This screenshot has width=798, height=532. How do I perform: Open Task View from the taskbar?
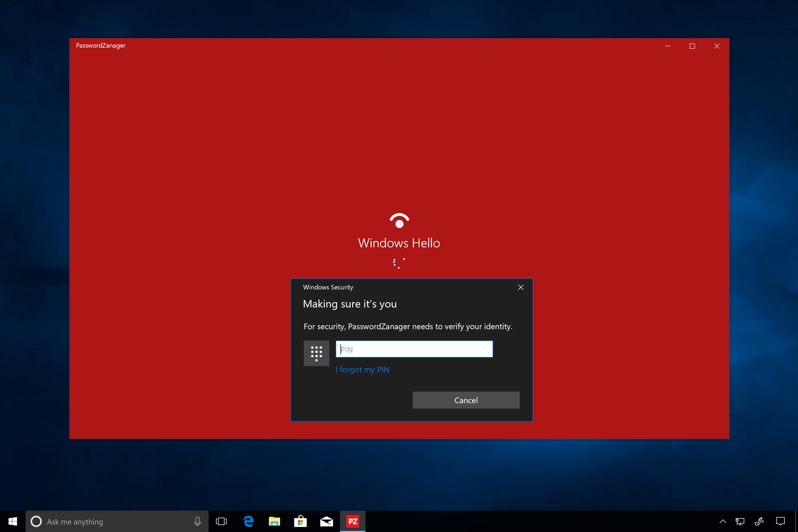(x=221, y=521)
